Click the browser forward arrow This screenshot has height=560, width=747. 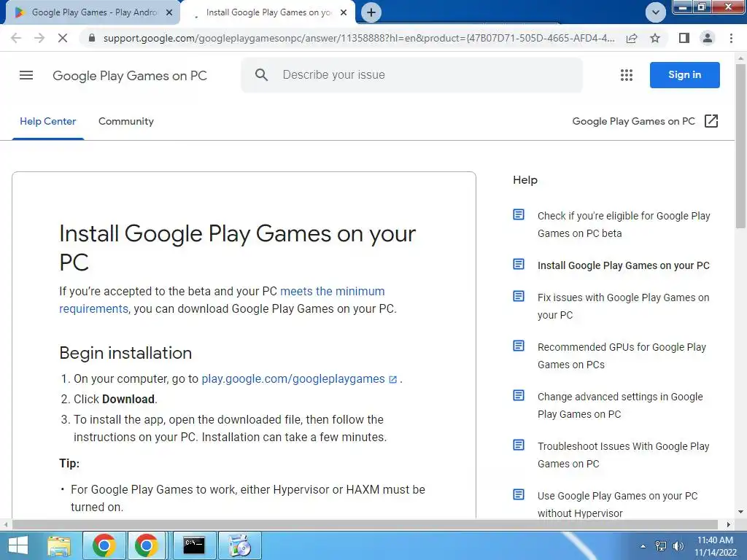click(x=39, y=38)
